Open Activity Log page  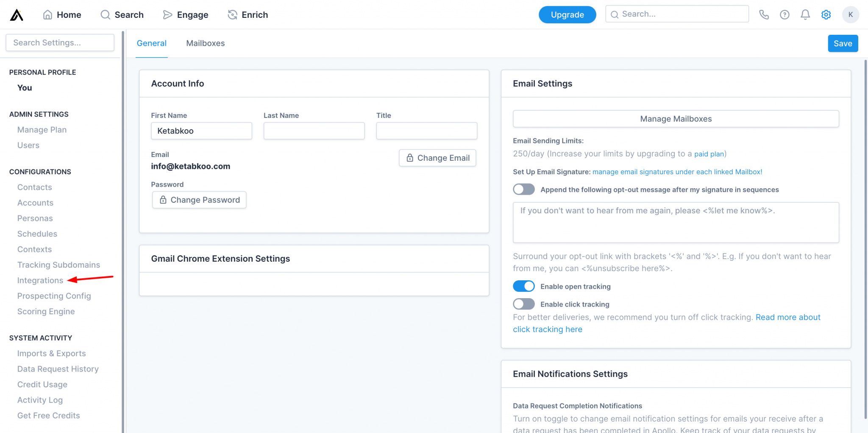coord(40,400)
